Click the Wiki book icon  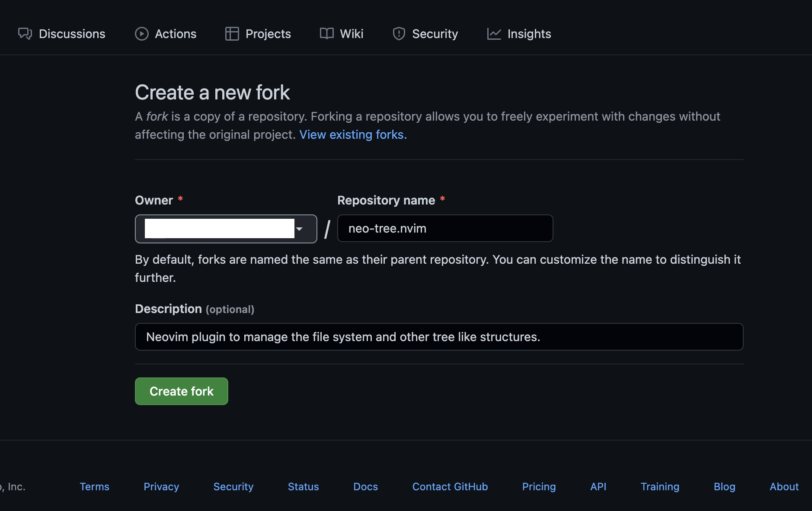(x=327, y=34)
